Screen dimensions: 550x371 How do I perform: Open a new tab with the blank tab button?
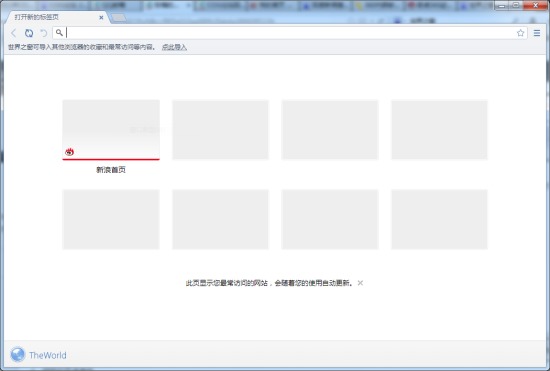pyautogui.click(x=119, y=18)
